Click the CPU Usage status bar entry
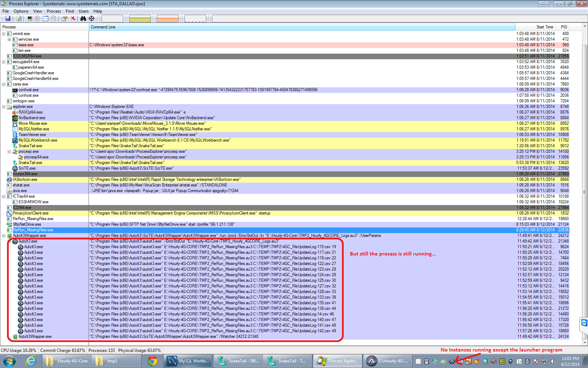 pyautogui.click(x=19, y=350)
